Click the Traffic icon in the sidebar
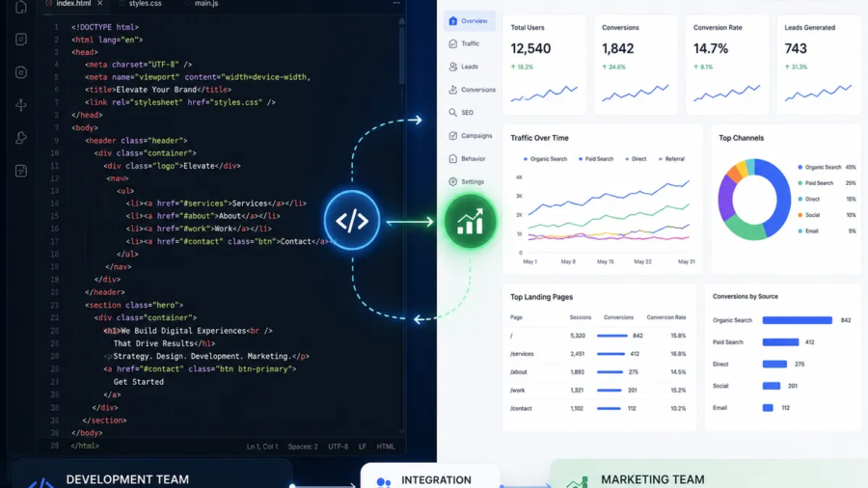Image resolution: width=868 pixels, height=488 pixels. pyautogui.click(x=453, y=43)
